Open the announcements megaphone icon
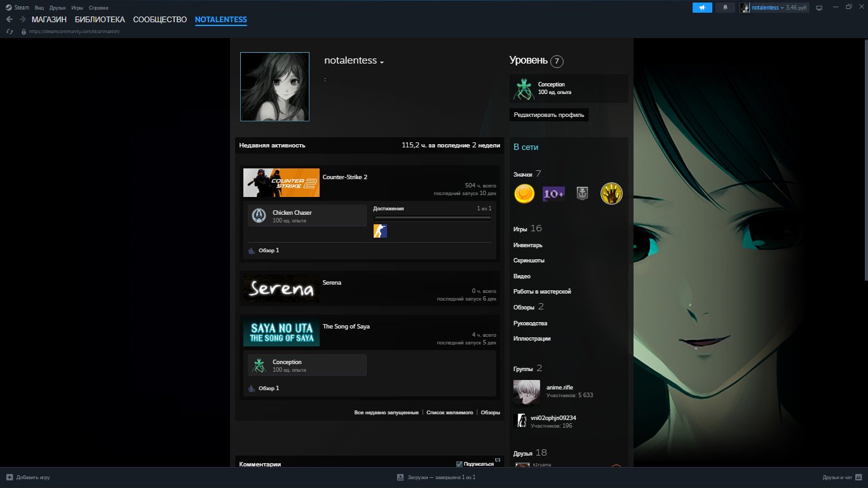Screen dimensions: 868x488 click(x=702, y=7)
